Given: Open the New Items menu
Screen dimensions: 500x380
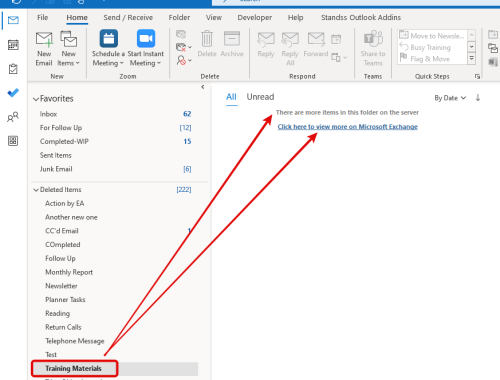Looking at the screenshot, I should (x=68, y=49).
